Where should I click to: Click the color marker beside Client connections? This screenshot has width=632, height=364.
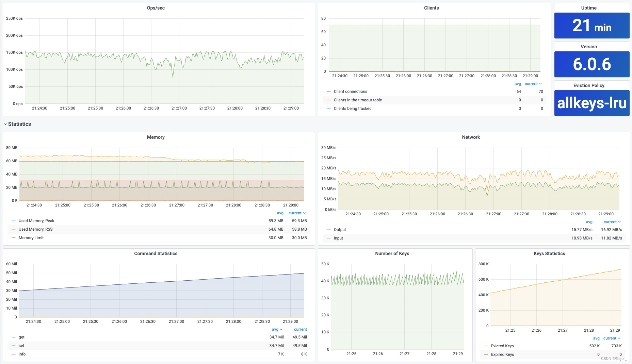click(x=328, y=92)
